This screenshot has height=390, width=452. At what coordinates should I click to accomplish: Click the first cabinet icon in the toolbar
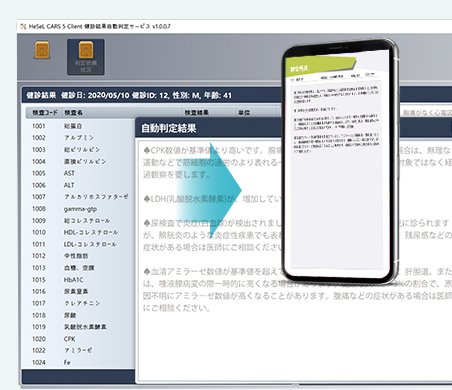[42, 50]
